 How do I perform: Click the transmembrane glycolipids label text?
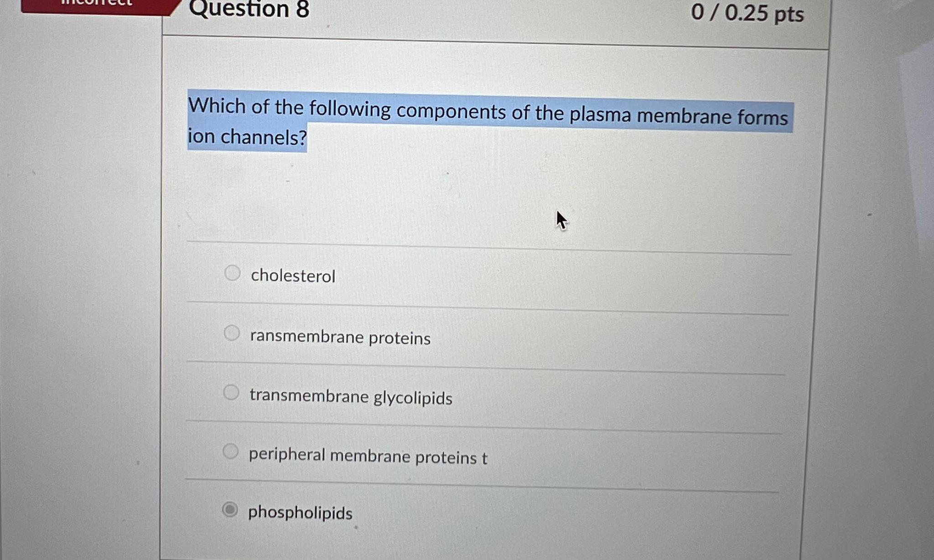tap(350, 397)
